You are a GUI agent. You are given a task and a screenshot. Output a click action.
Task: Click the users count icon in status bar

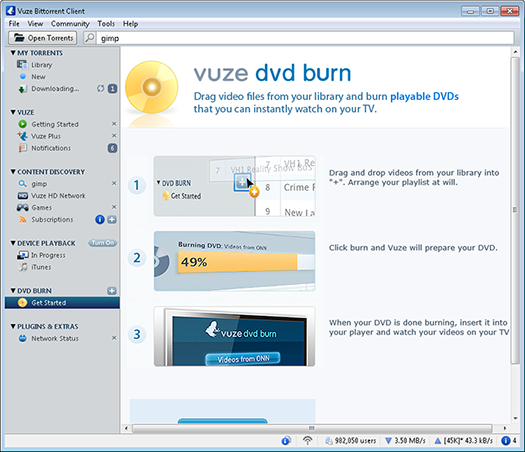(x=329, y=441)
